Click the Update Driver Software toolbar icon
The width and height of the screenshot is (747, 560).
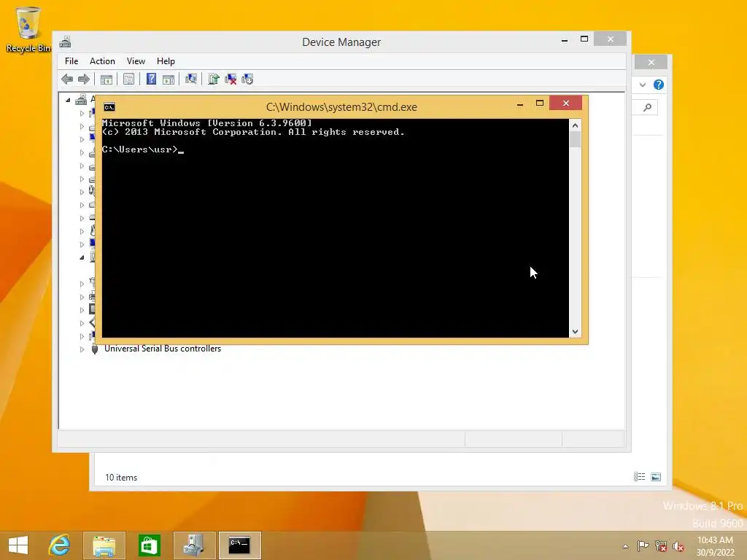[x=214, y=79]
